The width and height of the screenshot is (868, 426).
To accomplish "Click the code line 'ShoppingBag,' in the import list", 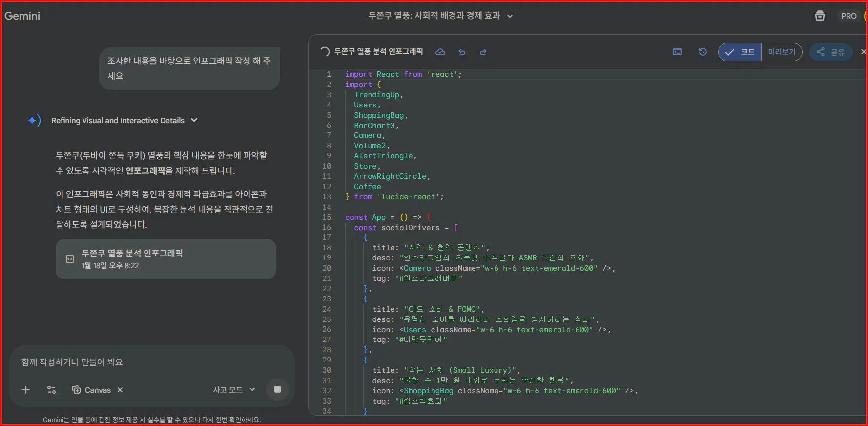I will tap(381, 115).
